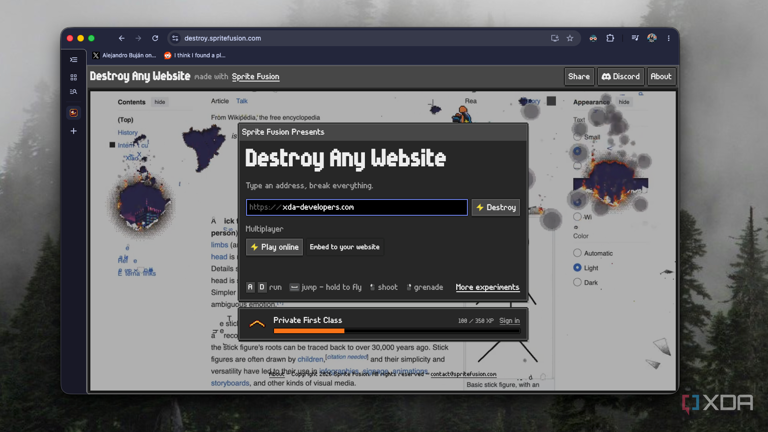Click the Share button

579,76
